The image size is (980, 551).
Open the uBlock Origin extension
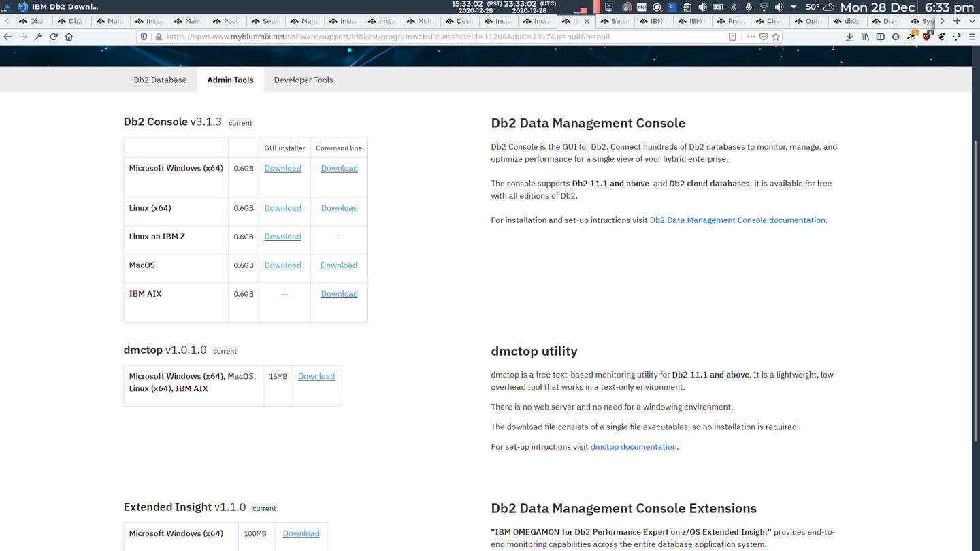click(926, 37)
